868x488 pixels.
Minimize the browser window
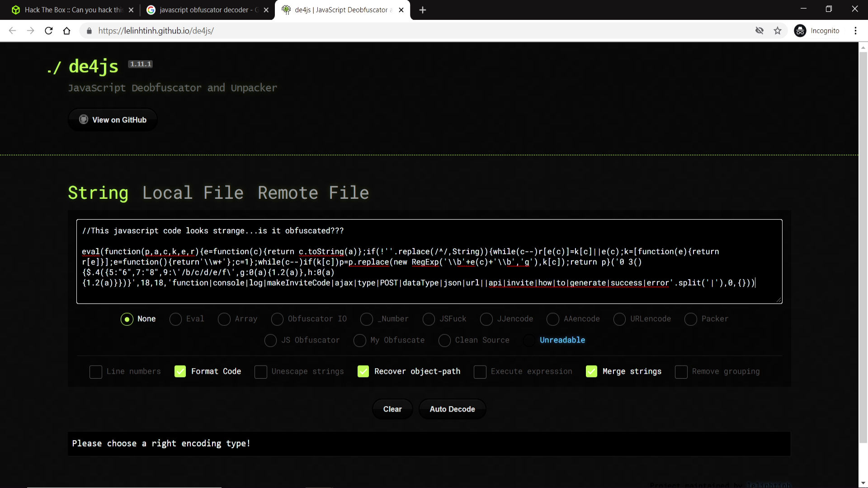click(803, 9)
